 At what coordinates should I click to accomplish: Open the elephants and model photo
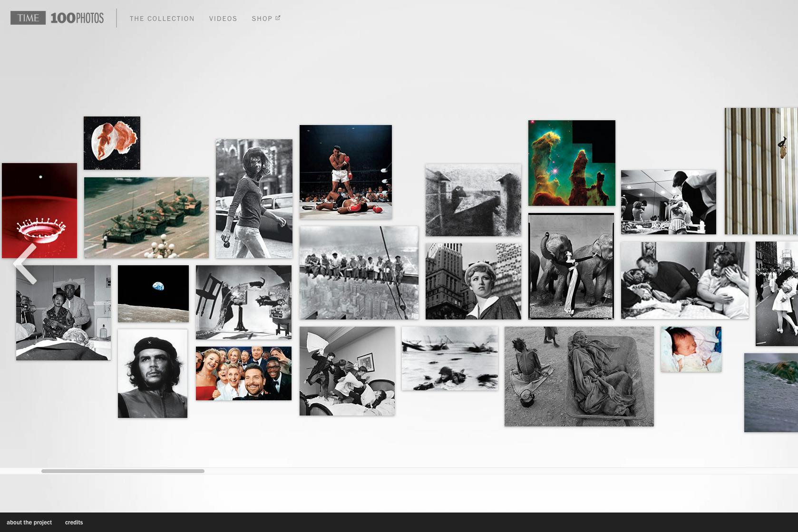pyautogui.click(x=571, y=266)
